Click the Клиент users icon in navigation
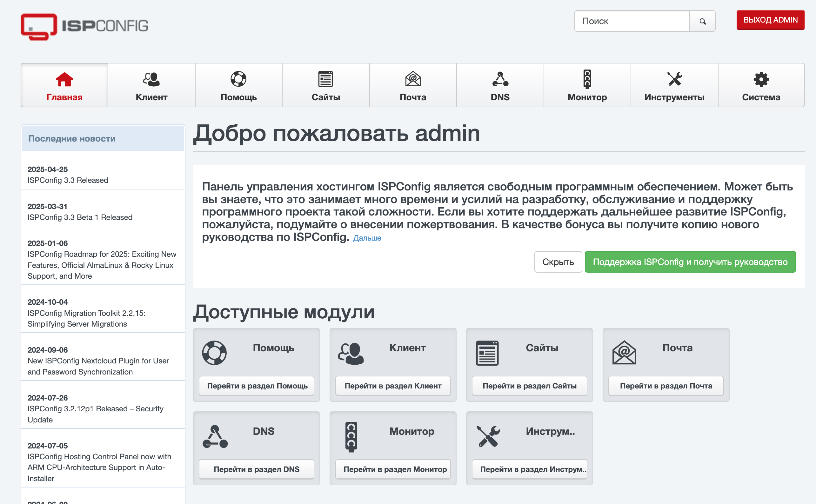 151,79
